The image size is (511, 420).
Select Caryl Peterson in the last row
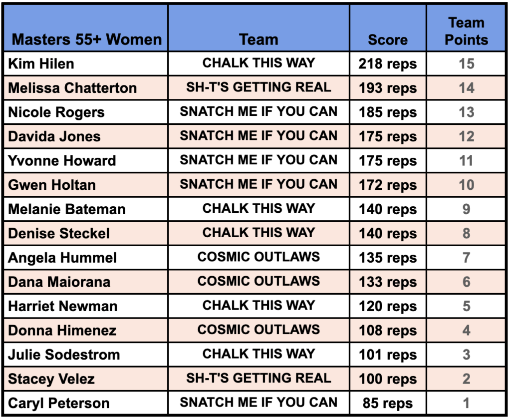(x=59, y=403)
